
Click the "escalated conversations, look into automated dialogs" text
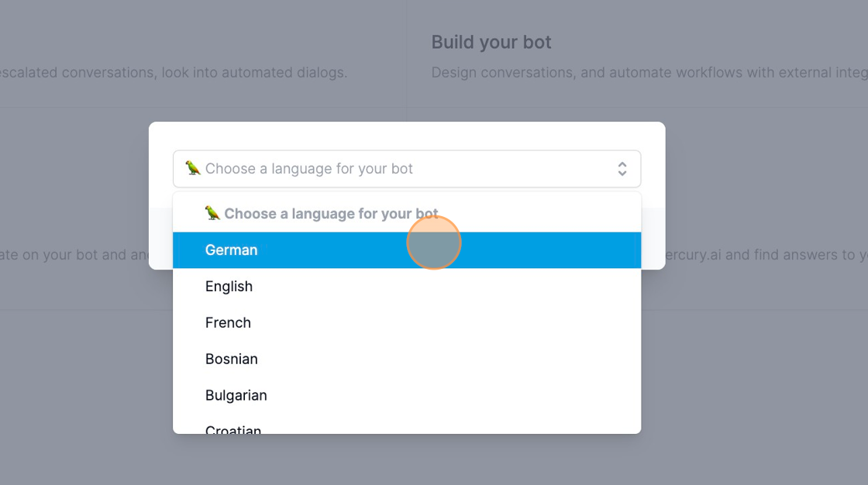174,73
